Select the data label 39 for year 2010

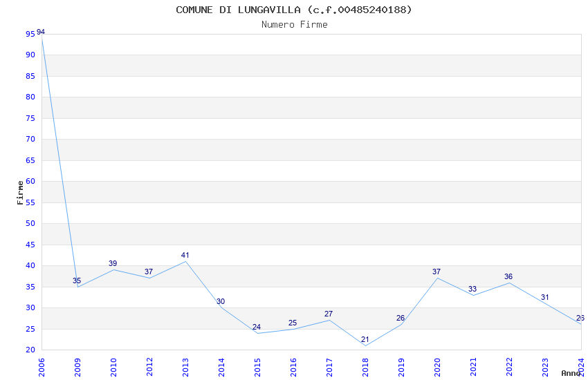click(x=113, y=263)
